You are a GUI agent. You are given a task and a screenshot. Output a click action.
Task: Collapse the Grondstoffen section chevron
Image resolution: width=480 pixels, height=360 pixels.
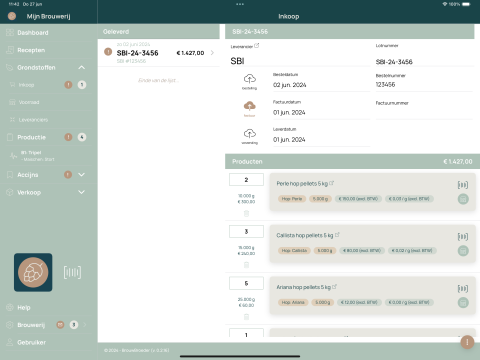click(x=81, y=68)
